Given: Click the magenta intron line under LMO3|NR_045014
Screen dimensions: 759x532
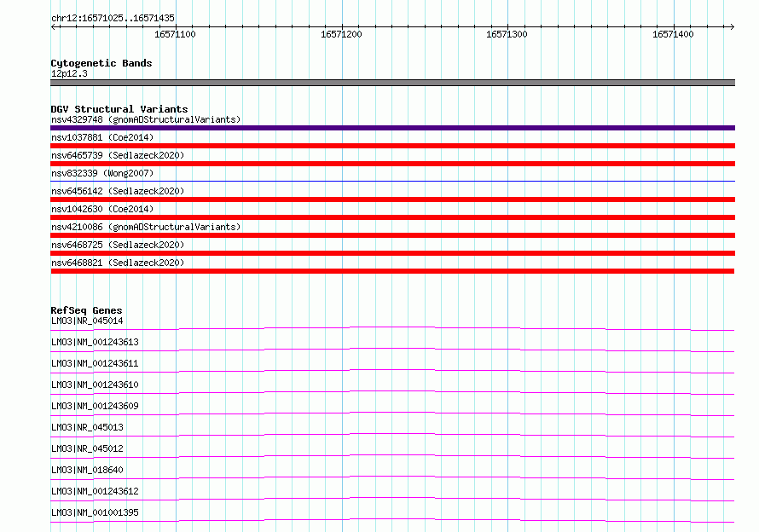Looking at the screenshot, I should point(392,327).
